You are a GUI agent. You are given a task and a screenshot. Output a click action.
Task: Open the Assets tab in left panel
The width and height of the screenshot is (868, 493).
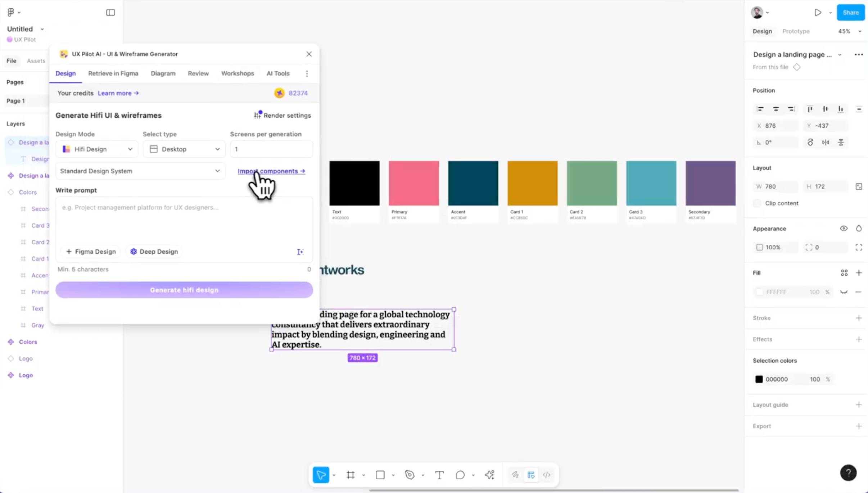[x=36, y=61]
